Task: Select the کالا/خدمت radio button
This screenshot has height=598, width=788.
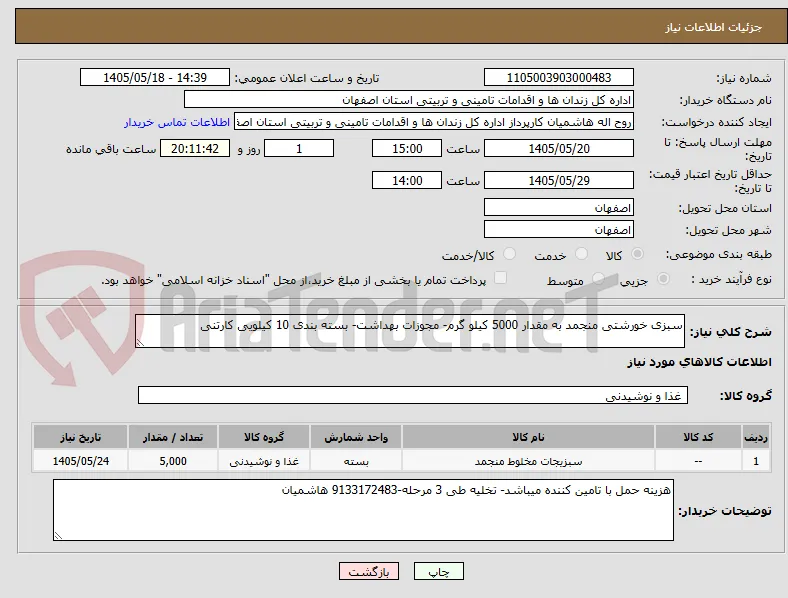Action: click(x=510, y=254)
